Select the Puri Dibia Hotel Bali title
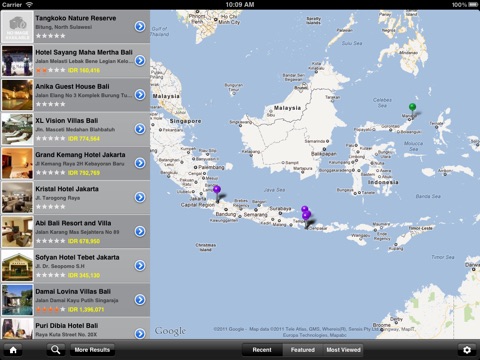The width and height of the screenshot is (480, 360). point(67,326)
